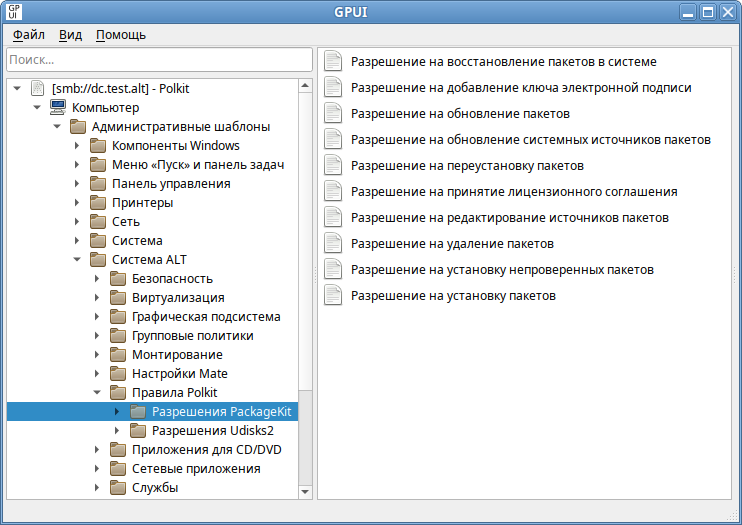This screenshot has height=525, width=742.
Task: Open the Файл menu
Action: (29, 35)
